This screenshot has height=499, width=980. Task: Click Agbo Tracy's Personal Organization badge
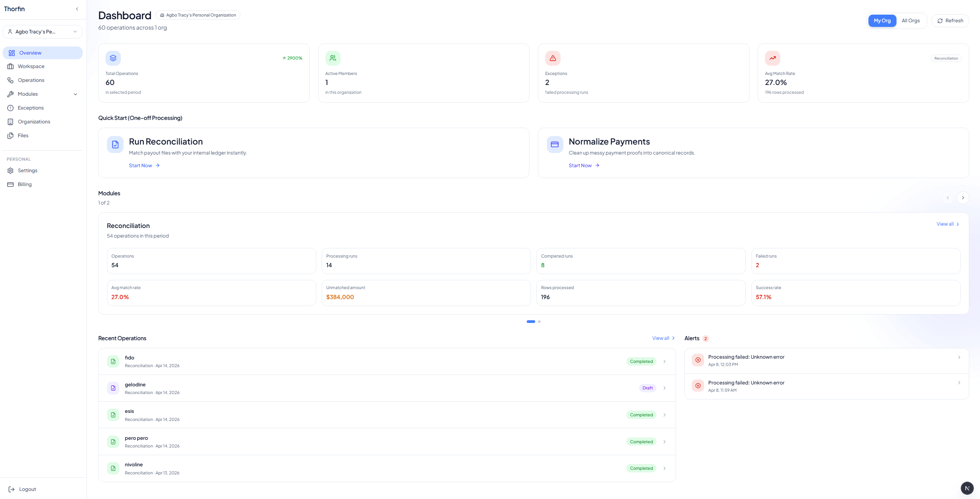(198, 15)
